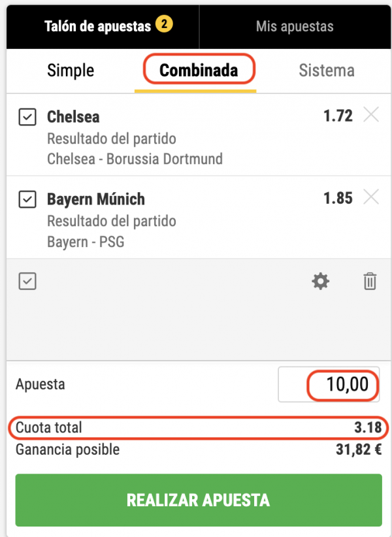Select the Combinada bet type tab
This screenshot has width=392, height=537.
pyautogui.click(x=199, y=71)
